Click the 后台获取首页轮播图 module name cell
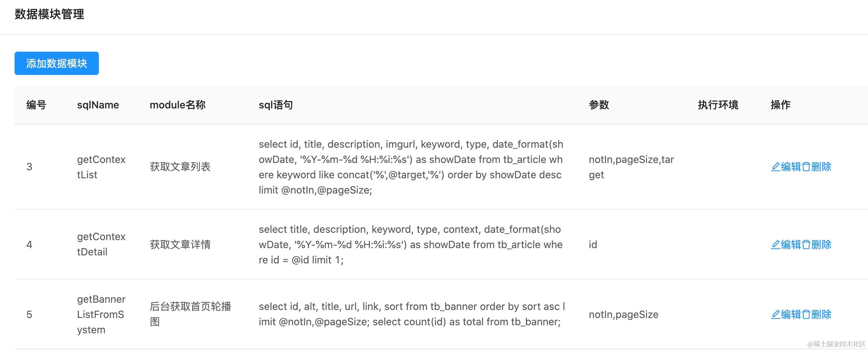Viewport: 868px width, 350px height. [190, 314]
